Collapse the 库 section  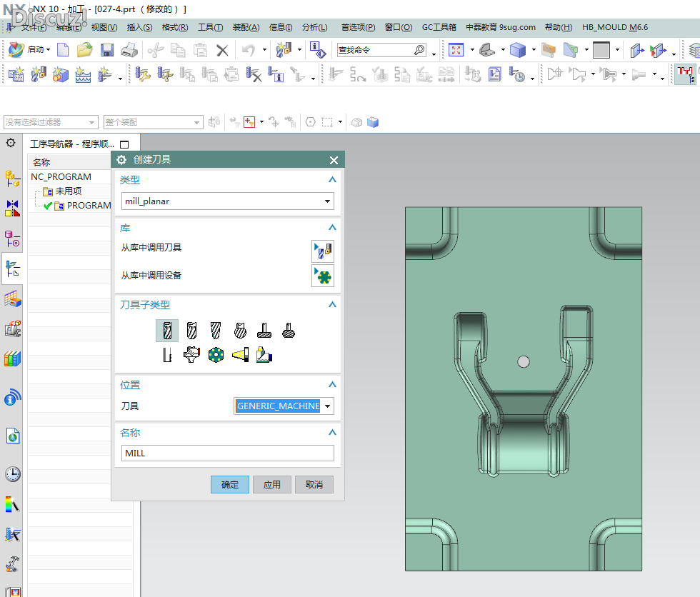pos(332,228)
